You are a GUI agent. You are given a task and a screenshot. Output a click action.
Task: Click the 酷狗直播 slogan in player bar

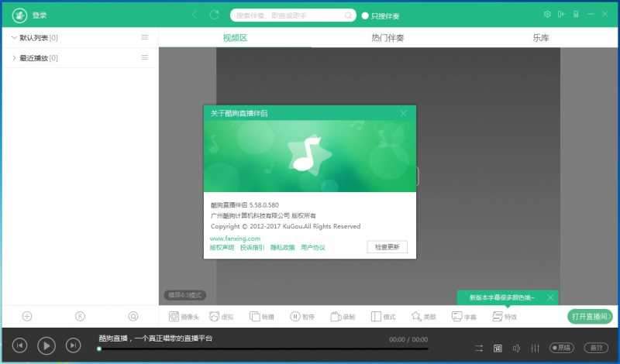[x=156, y=338]
